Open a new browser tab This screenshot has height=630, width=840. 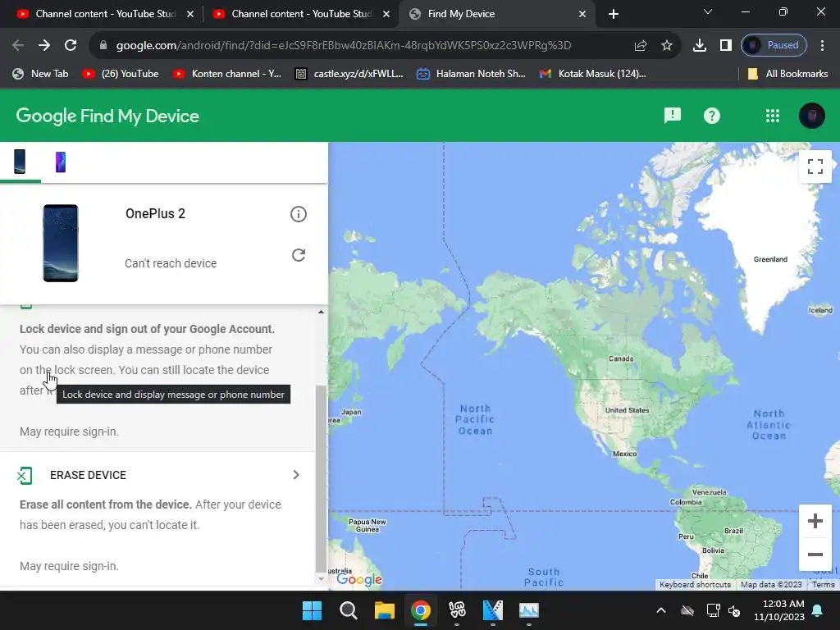tap(614, 14)
